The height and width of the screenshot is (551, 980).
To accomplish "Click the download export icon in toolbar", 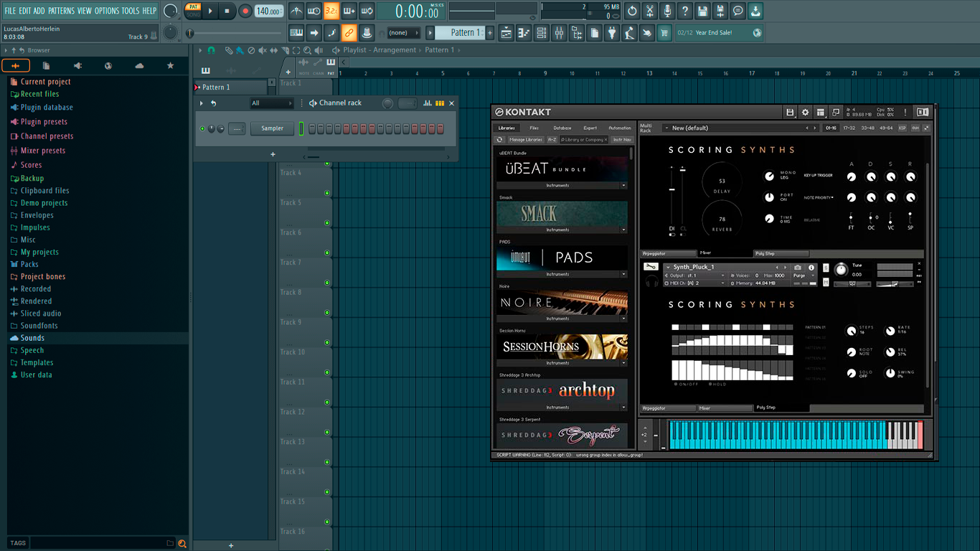I will click(755, 11).
